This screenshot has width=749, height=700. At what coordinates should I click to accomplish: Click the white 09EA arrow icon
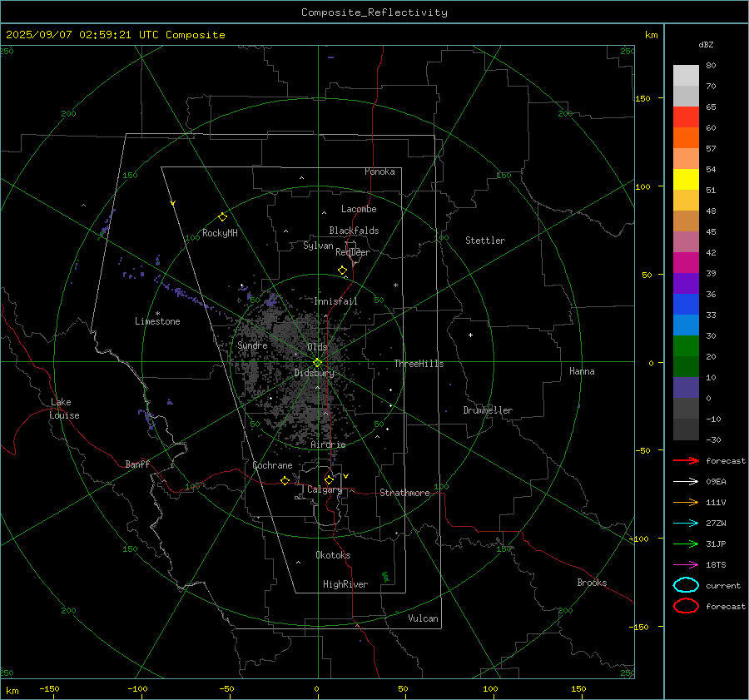pyautogui.click(x=686, y=481)
